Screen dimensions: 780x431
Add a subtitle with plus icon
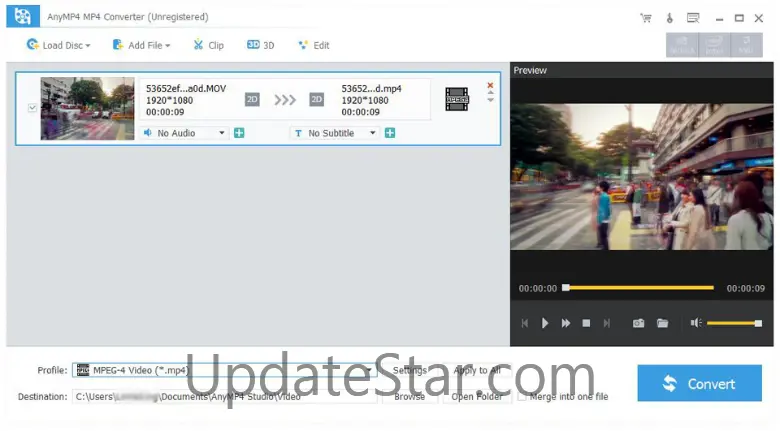pos(390,133)
